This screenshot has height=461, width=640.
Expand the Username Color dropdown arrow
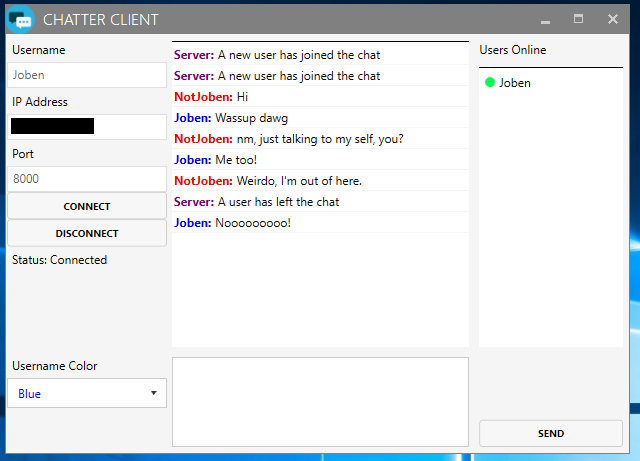(x=154, y=393)
